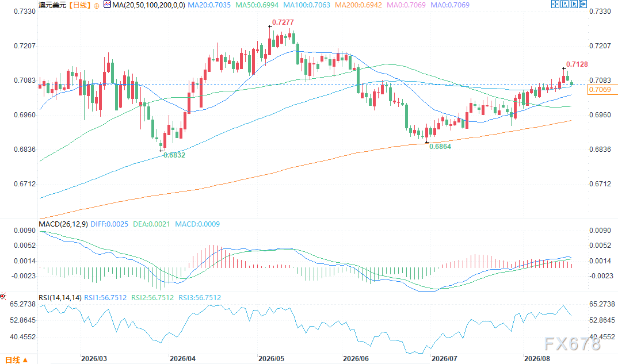Click the RSI(14,14,14) indicator label
Screen dimensions: 618x364
[60, 298]
